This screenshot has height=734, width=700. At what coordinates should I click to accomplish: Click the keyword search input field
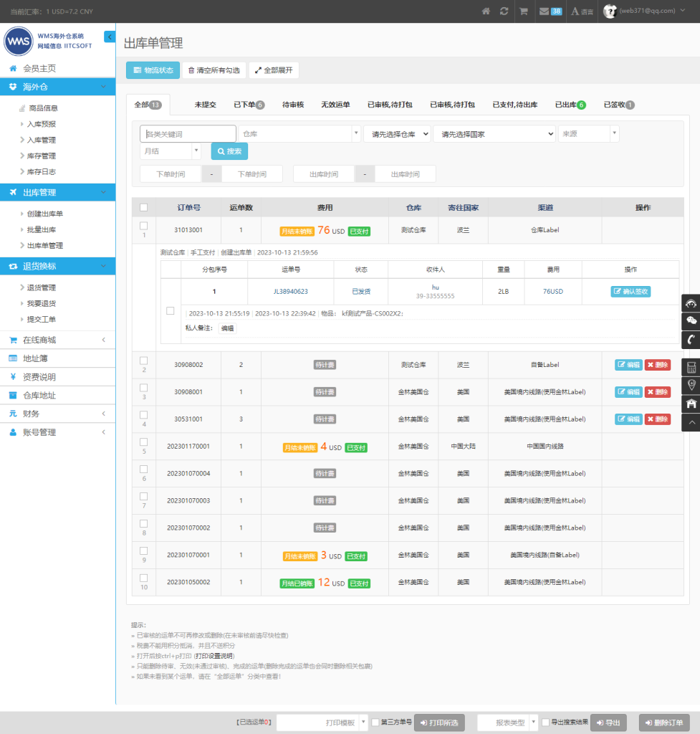(188, 134)
